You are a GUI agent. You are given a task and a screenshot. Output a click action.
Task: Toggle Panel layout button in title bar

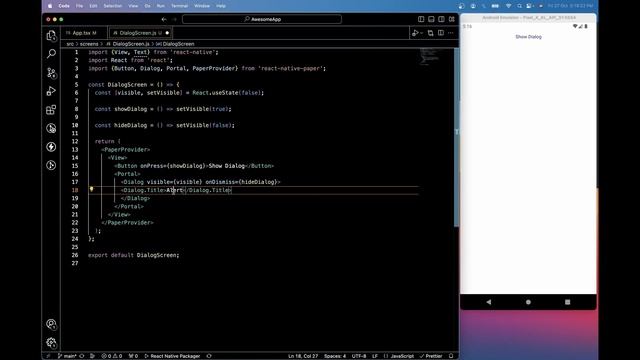tap(431, 19)
